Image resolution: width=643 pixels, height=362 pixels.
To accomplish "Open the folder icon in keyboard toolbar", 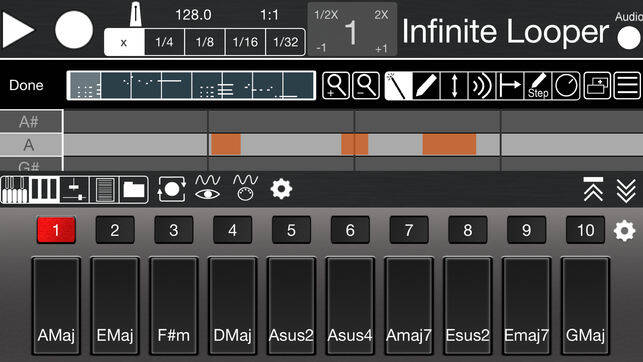I will pos(134,189).
